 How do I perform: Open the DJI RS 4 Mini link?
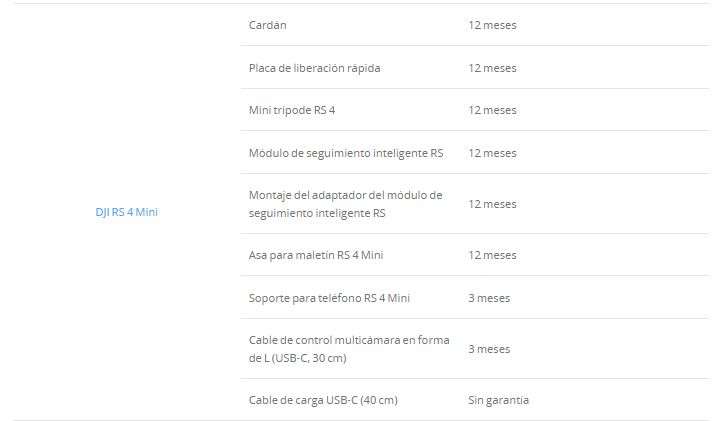click(119, 212)
